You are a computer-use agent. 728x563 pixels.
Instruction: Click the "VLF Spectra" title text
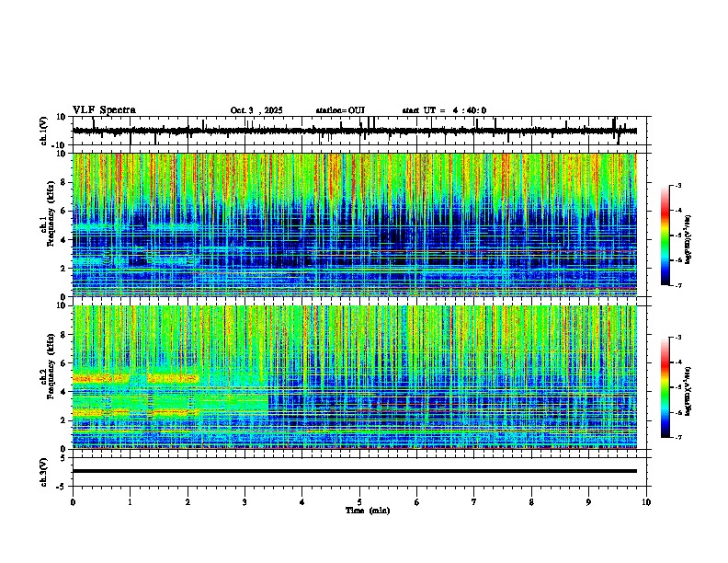point(104,110)
